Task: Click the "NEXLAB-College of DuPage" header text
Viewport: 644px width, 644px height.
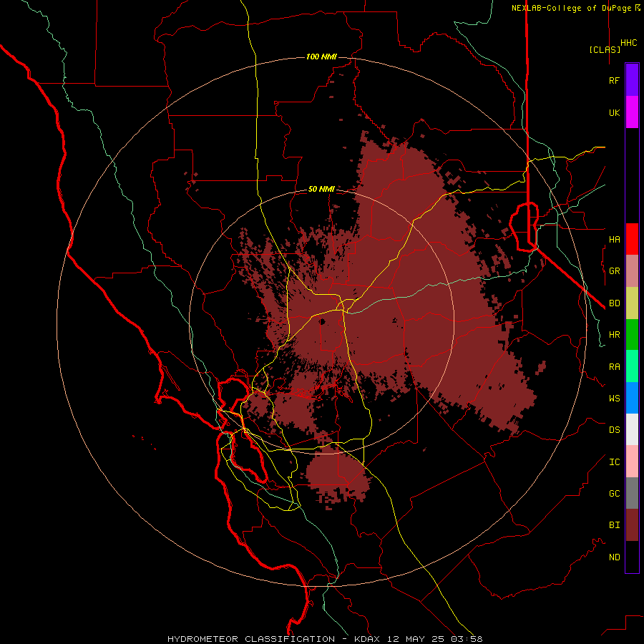Action: coord(571,8)
